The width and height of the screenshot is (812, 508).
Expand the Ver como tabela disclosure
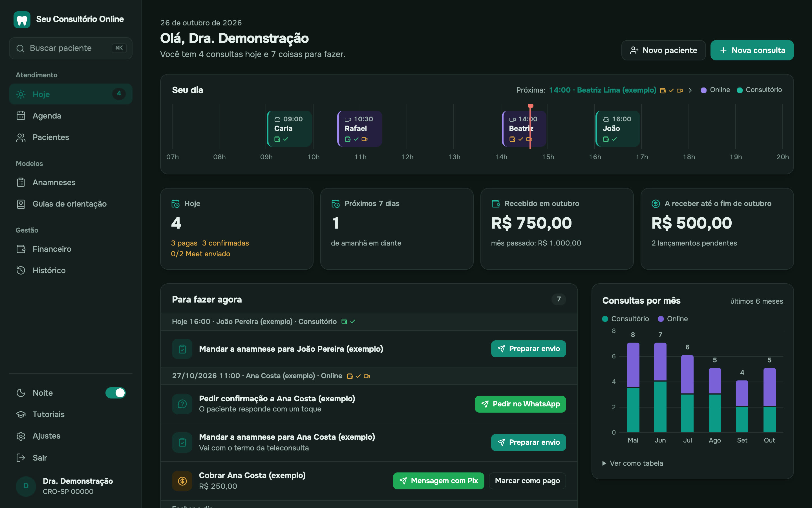click(x=633, y=463)
